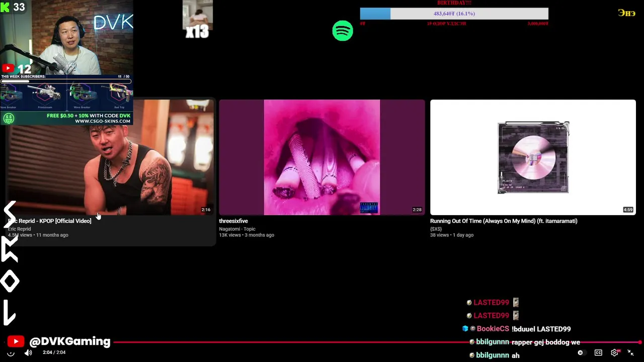Open the Running Out Of Time video thumbnail

point(533,157)
